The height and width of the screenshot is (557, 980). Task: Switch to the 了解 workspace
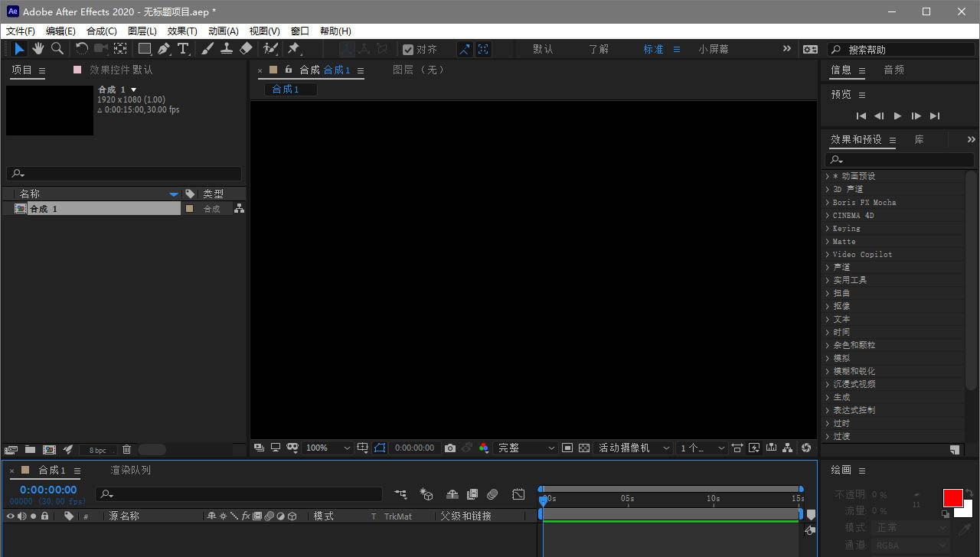point(599,49)
